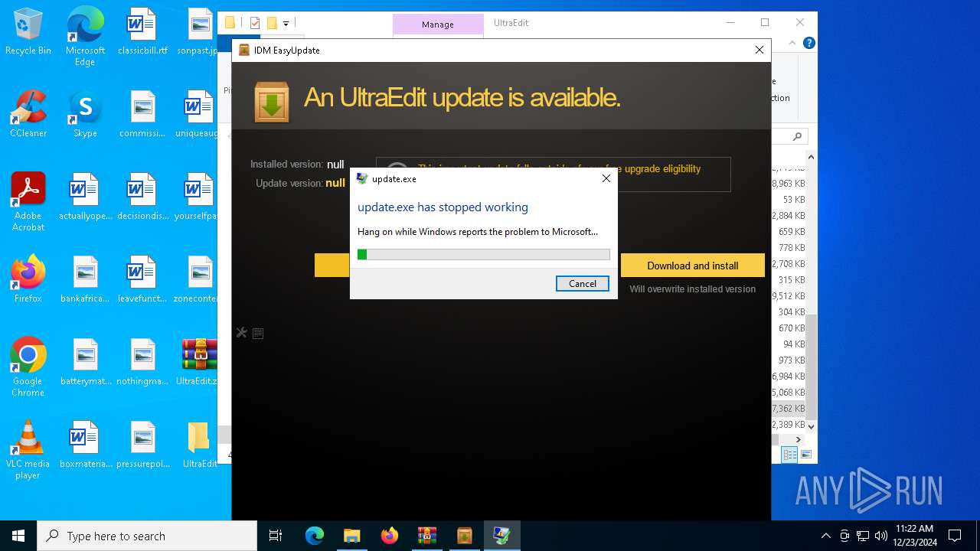Click the Properties checkmark quick access icon

pyautogui.click(x=255, y=23)
